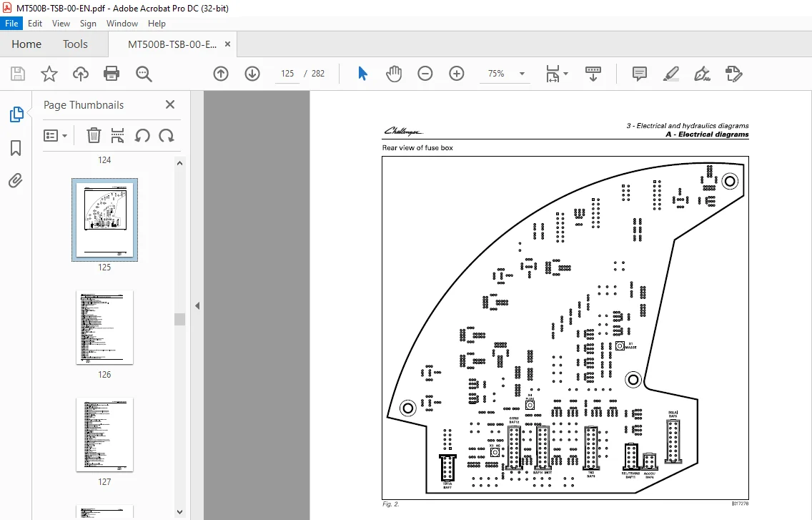812x520 pixels.
Task: Open the Sign menu
Action: click(x=88, y=24)
